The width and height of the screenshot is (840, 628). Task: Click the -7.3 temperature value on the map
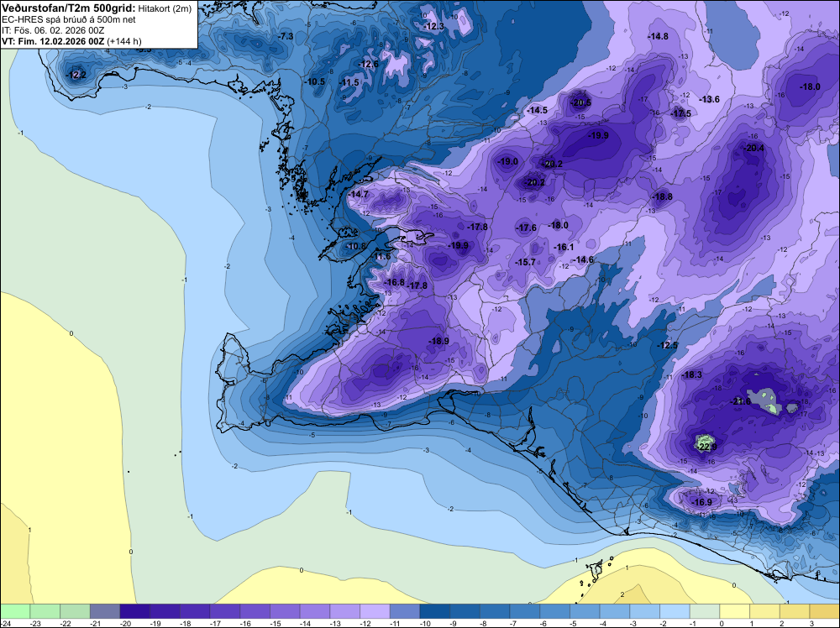coord(286,36)
